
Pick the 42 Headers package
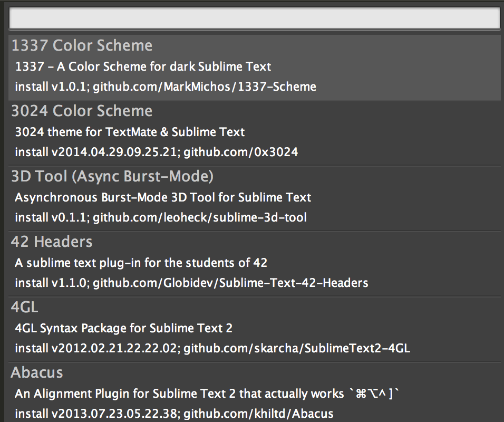click(255, 264)
